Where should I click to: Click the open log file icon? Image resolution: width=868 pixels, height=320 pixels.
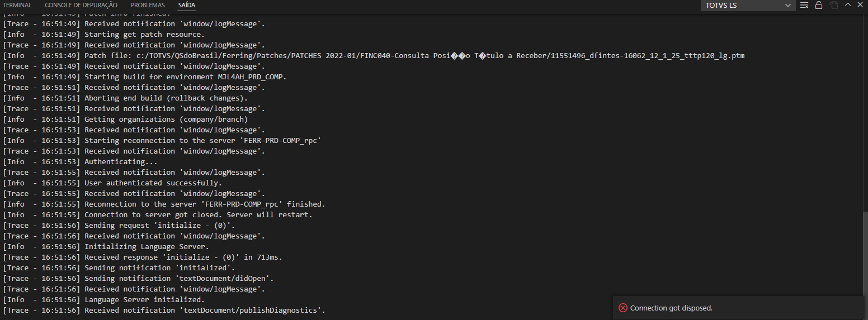coord(834,5)
